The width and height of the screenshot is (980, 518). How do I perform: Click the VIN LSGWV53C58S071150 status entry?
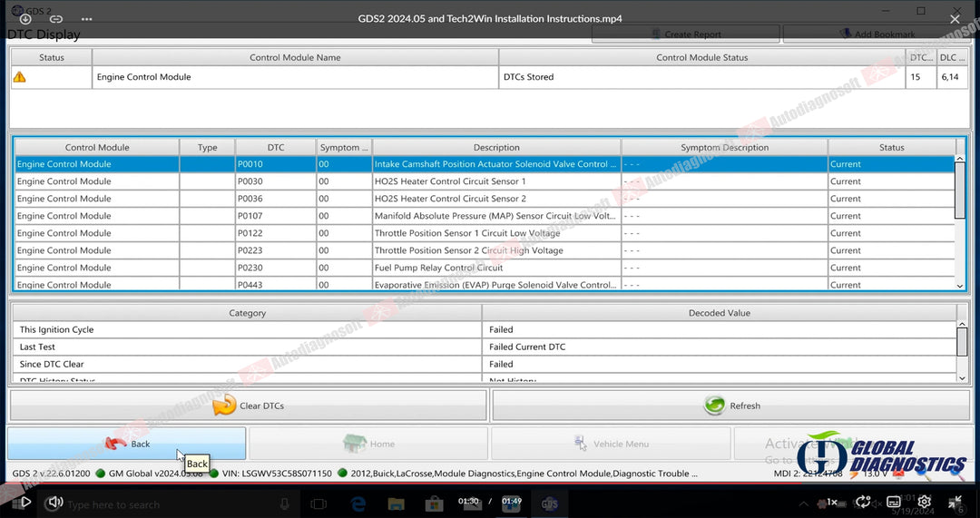(277, 474)
